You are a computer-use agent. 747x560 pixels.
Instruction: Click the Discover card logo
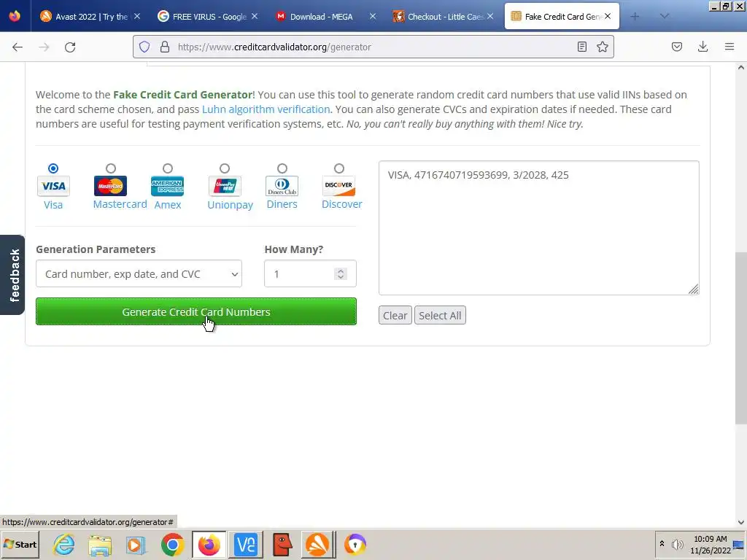point(338,186)
